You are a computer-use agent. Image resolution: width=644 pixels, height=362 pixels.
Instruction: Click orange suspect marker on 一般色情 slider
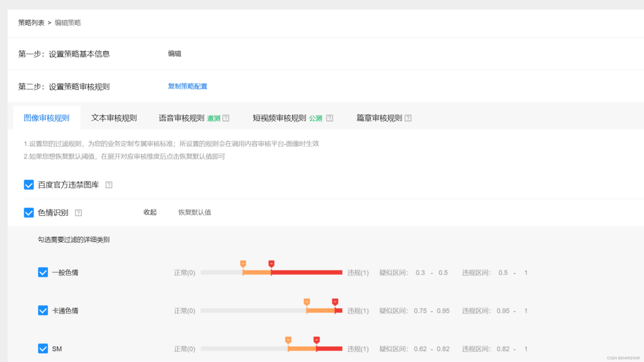243,264
